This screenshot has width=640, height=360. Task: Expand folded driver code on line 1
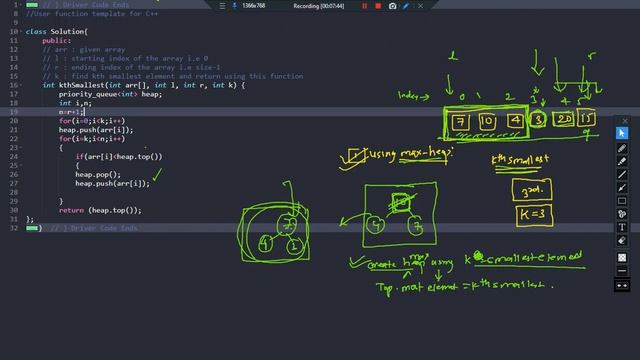click(32, 5)
